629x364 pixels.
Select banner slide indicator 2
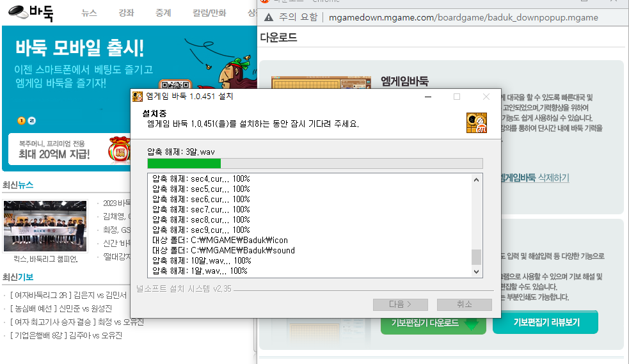click(x=32, y=121)
